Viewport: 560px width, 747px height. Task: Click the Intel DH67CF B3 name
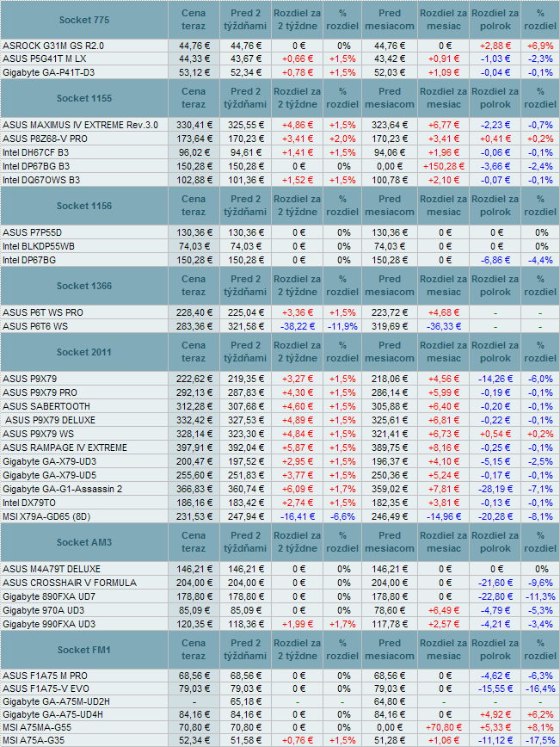36,152
